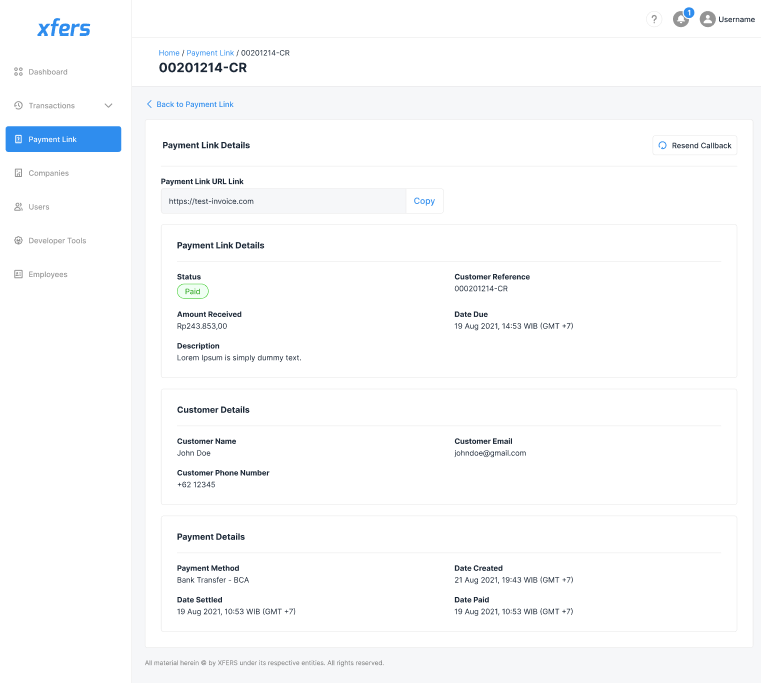Open the Payment Link breadcrumb
This screenshot has width=761, height=683.
[210, 53]
